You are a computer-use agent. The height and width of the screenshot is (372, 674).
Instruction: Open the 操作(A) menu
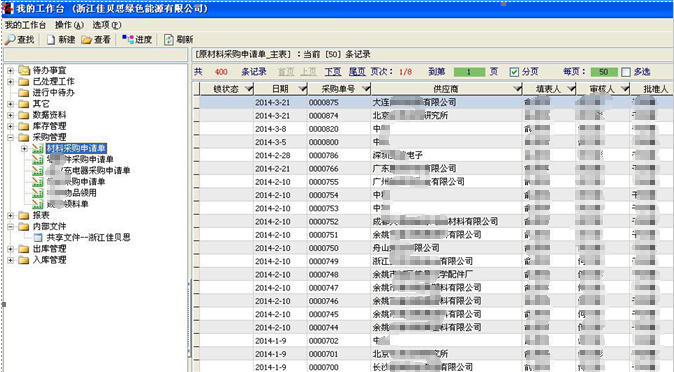point(69,25)
